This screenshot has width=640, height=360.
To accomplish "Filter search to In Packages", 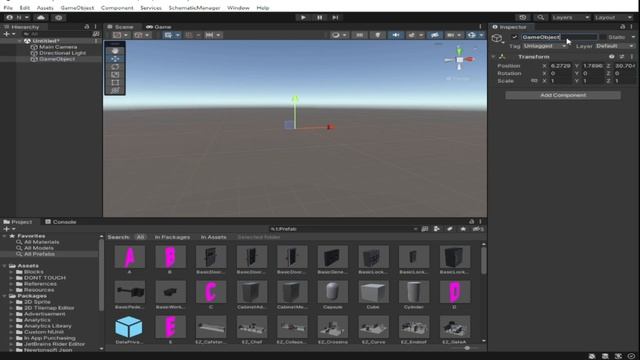I will (x=172, y=237).
